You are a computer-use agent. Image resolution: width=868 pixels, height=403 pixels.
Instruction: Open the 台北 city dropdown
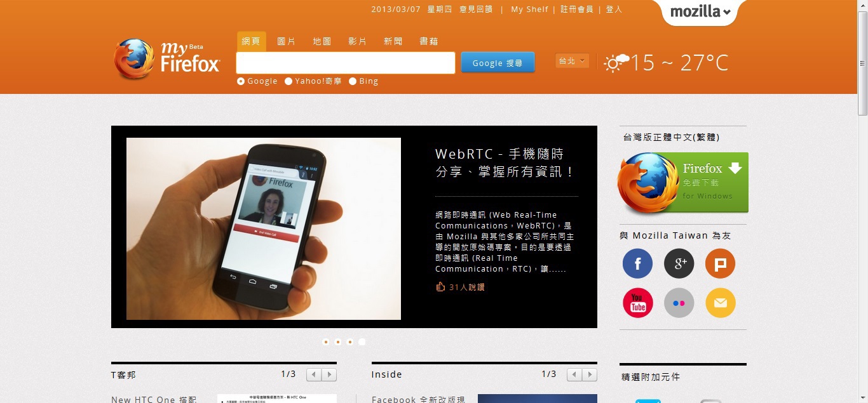[572, 61]
